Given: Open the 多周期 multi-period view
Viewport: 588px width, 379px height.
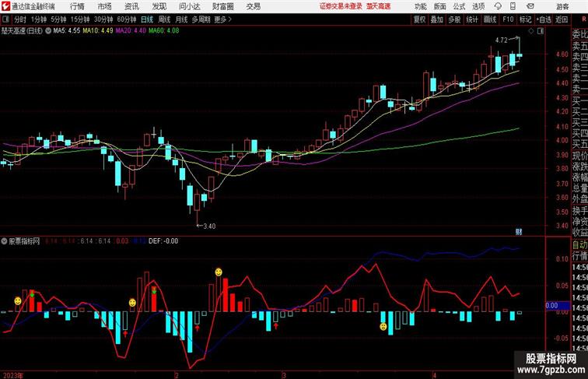Looking at the screenshot, I should pos(201,19).
